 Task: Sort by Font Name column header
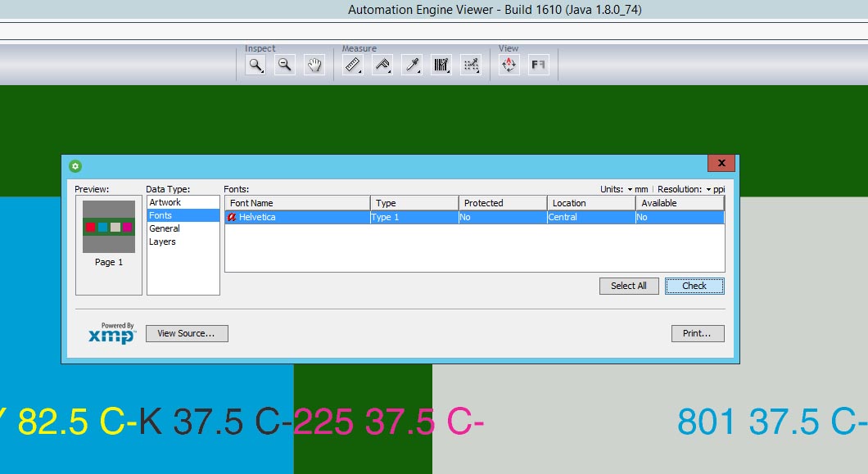coord(297,203)
